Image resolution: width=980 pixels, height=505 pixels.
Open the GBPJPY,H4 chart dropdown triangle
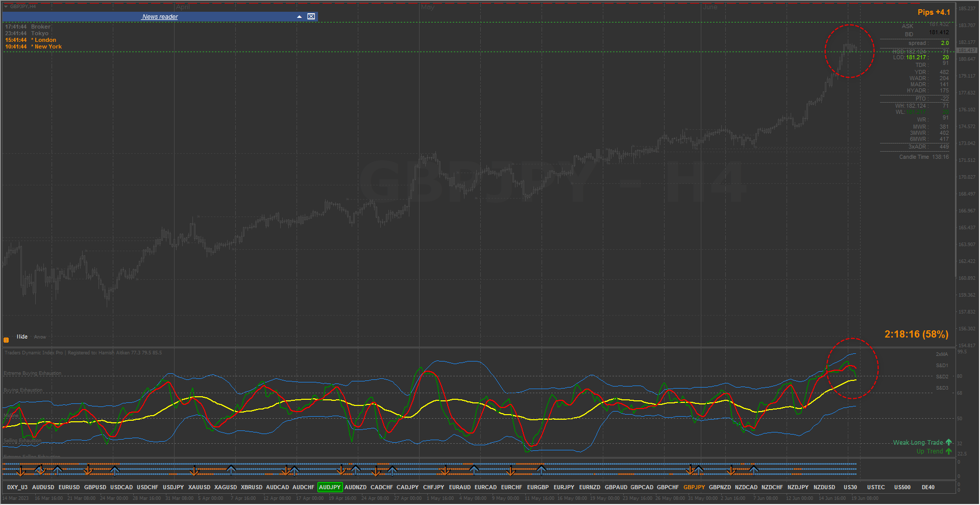[6, 7]
